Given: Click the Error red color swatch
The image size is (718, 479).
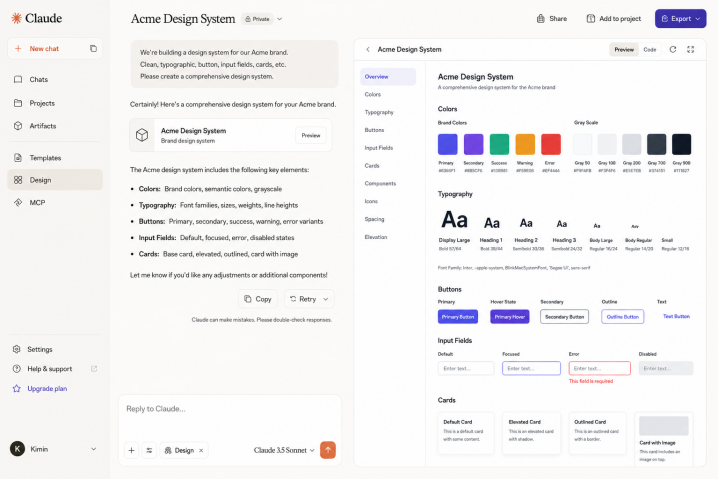Looking at the screenshot, I should click(551, 144).
